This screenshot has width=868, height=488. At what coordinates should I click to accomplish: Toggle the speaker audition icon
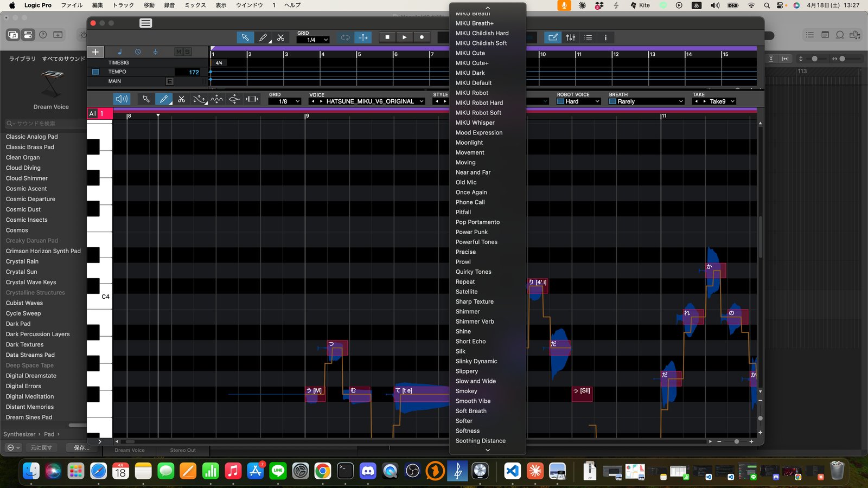point(122,99)
